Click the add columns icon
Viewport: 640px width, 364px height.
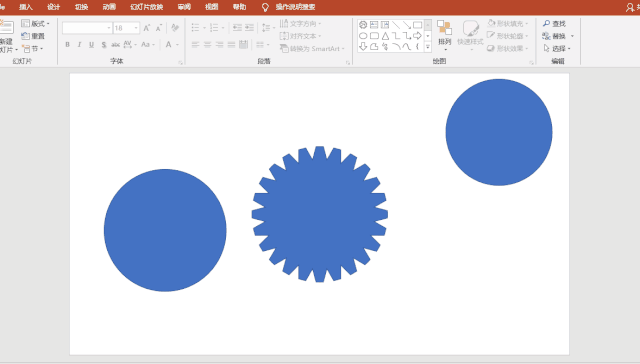pos(260,44)
